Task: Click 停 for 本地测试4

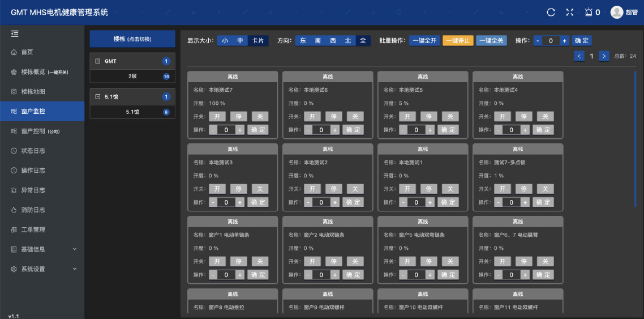Action: (x=523, y=117)
